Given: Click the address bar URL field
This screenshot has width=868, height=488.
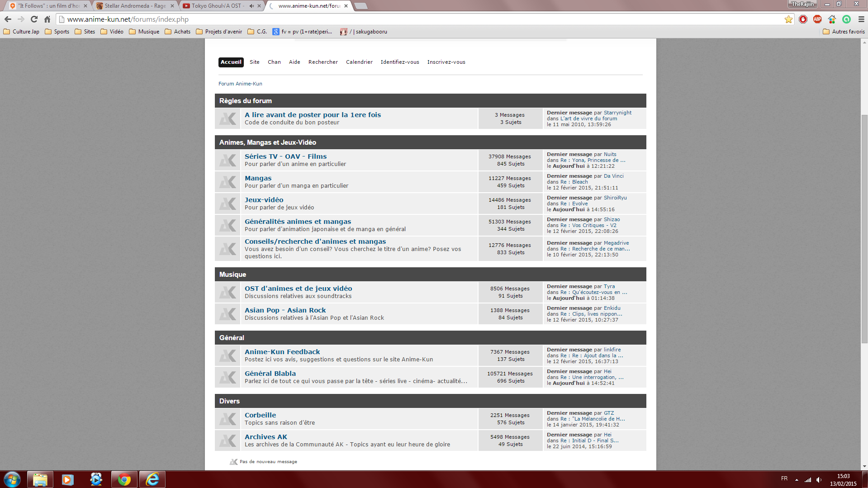Looking at the screenshot, I should pyautogui.click(x=421, y=19).
